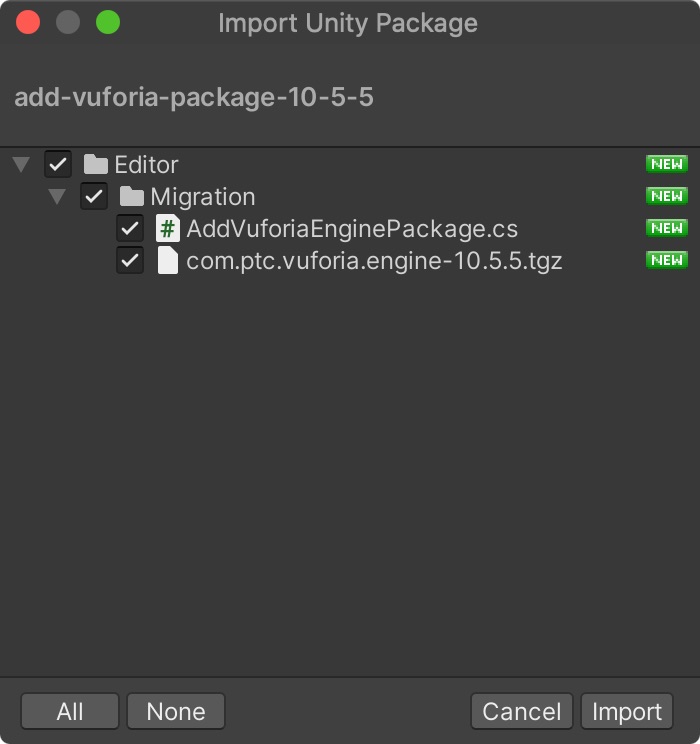Select the com.ptc.vuforia.engine-10.5.5.tgz entry

tap(374, 261)
